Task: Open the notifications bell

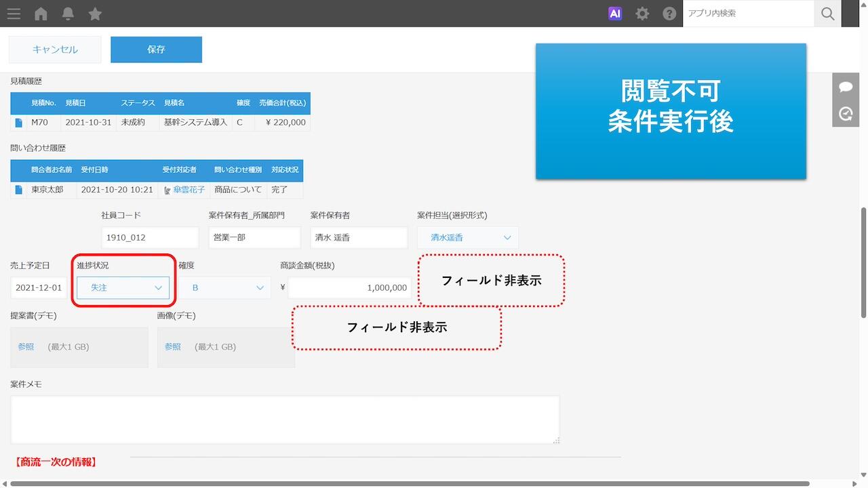Action: pos(68,14)
